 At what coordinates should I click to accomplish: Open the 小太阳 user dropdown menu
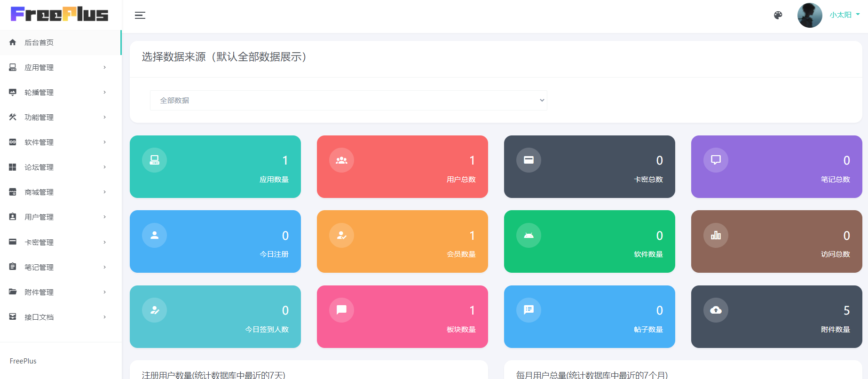pos(844,15)
